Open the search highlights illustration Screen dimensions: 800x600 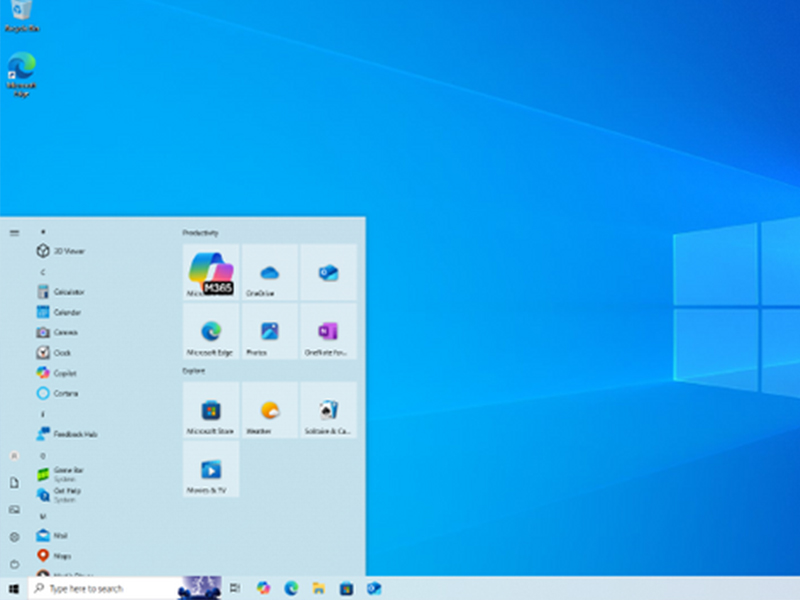coord(200,588)
